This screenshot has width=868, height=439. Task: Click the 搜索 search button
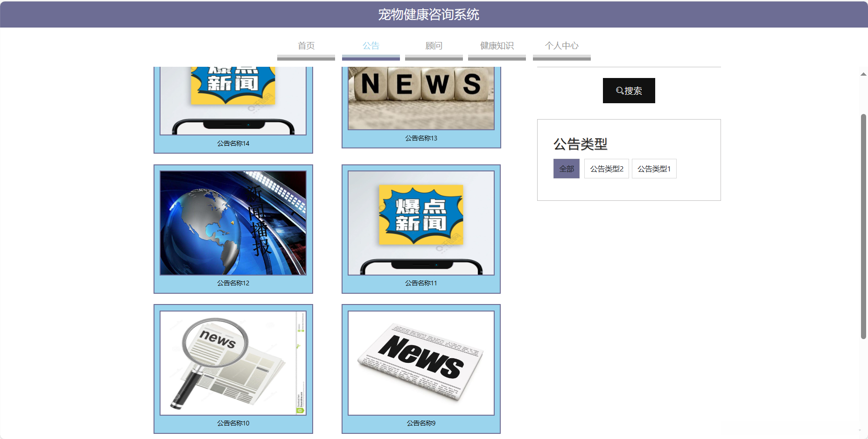(x=629, y=91)
